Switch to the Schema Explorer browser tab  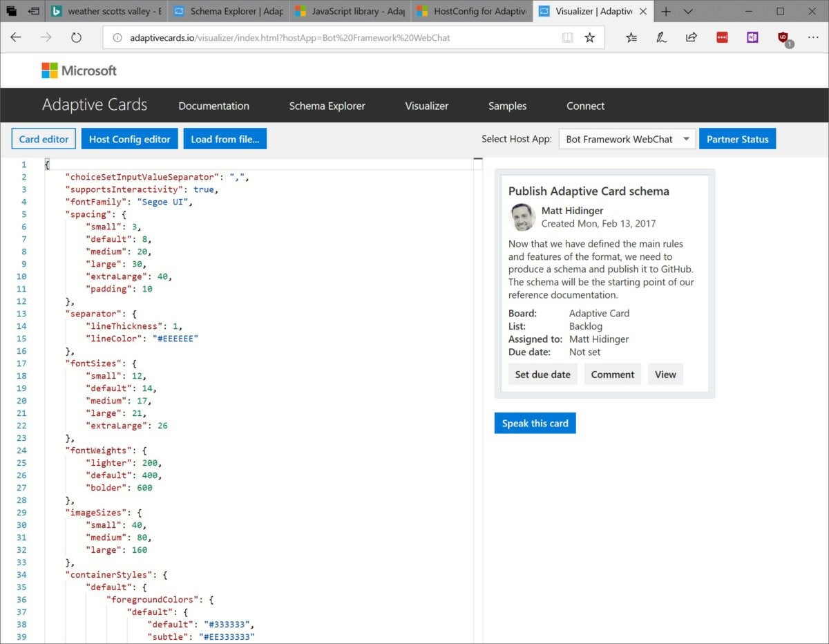(x=229, y=11)
